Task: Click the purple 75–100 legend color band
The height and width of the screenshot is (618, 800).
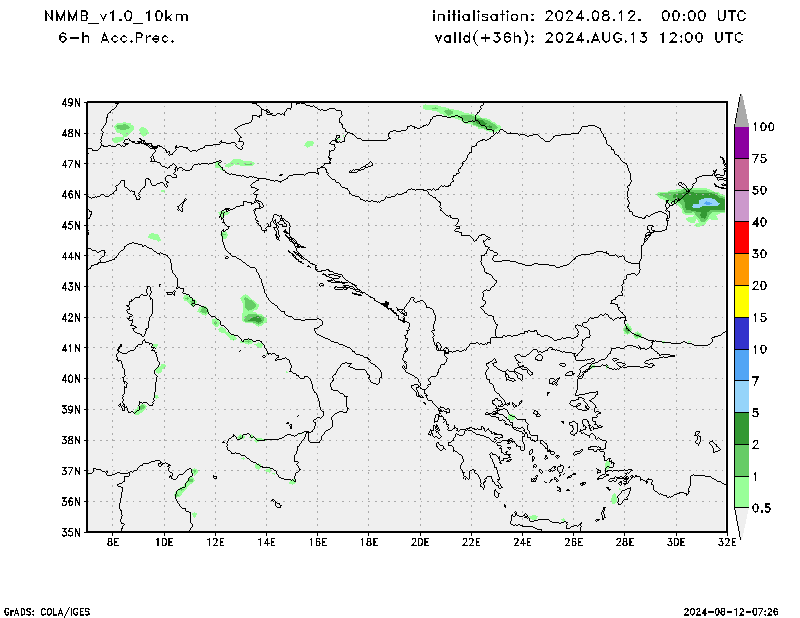Action: pos(741,142)
